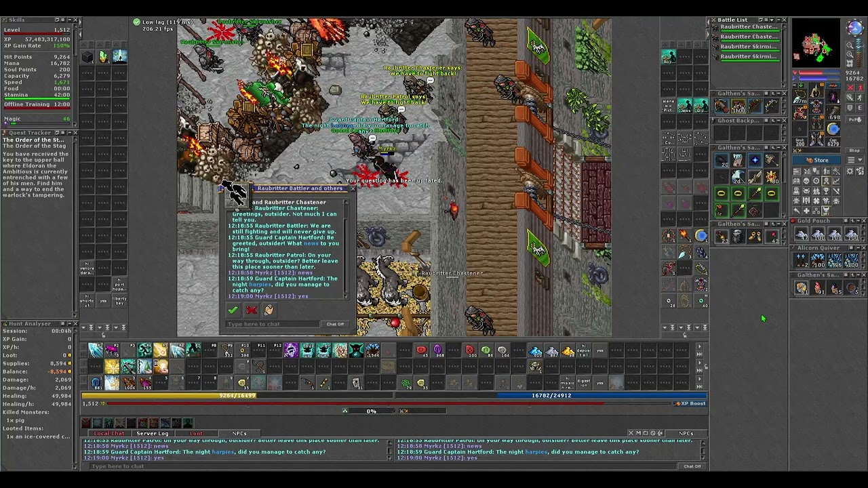Select the arrows stack in Alicorn Quiver
This screenshot has height=488, width=868.
coord(801,260)
